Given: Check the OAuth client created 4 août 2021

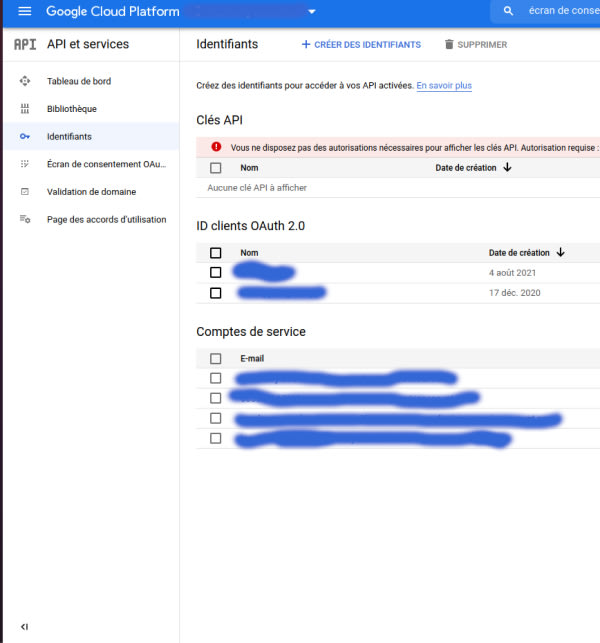Looking at the screenshot, I should (x=216, y=272).
